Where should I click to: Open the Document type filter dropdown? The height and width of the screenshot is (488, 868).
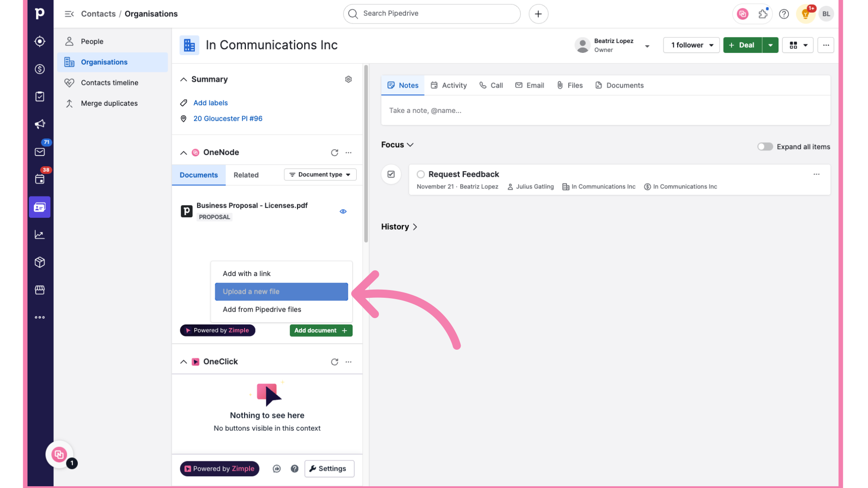pyautogui.click(x=320, y=175)
